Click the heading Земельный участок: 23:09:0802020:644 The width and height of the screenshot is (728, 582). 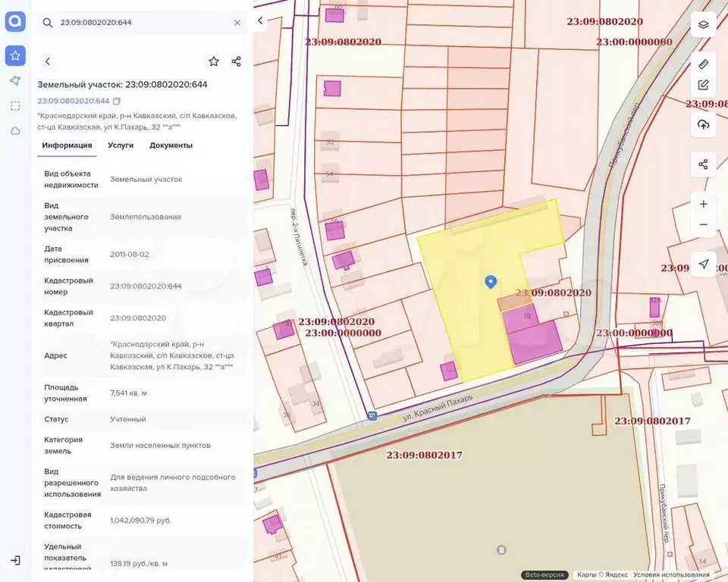pyautogui.click(x=123, y=84)
